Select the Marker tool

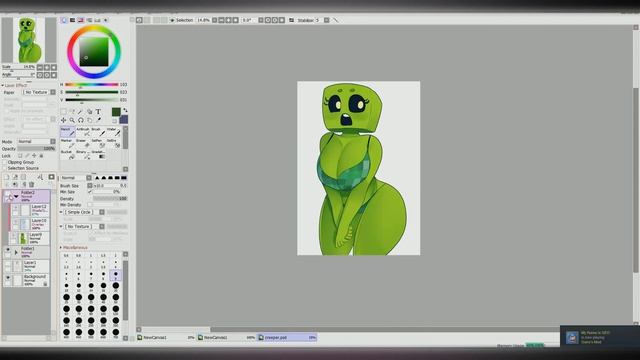tap(68, 143)
